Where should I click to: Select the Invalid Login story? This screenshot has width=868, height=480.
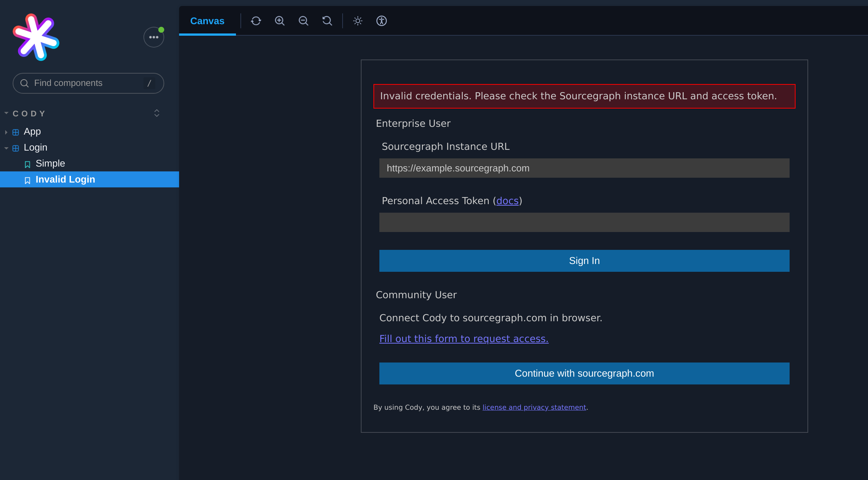[65, 180]
